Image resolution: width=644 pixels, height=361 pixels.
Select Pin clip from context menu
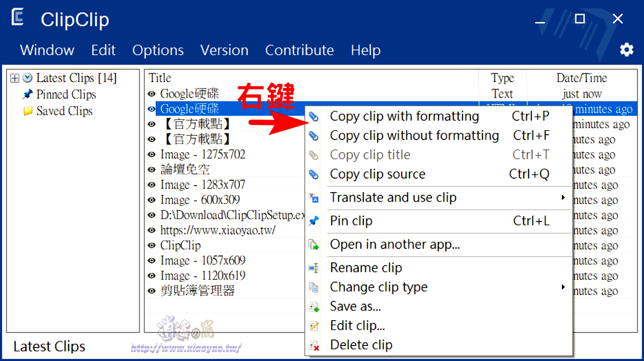coord(438,221)
